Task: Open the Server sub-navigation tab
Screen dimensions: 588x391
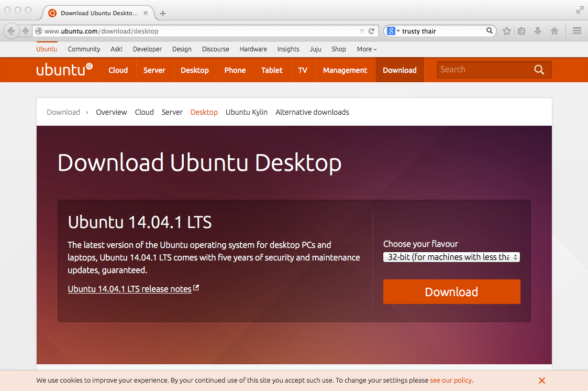Action: (x=172, y=112)
